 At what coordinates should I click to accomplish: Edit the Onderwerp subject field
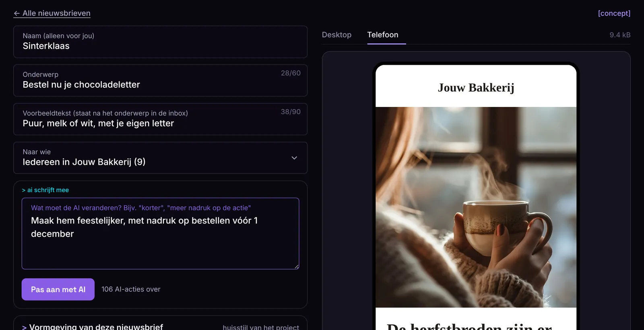pos(160,80)
